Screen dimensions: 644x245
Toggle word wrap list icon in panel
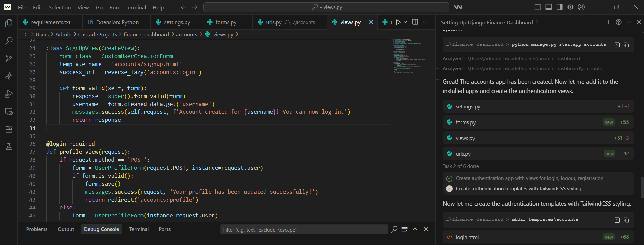(x=405, y=229)
